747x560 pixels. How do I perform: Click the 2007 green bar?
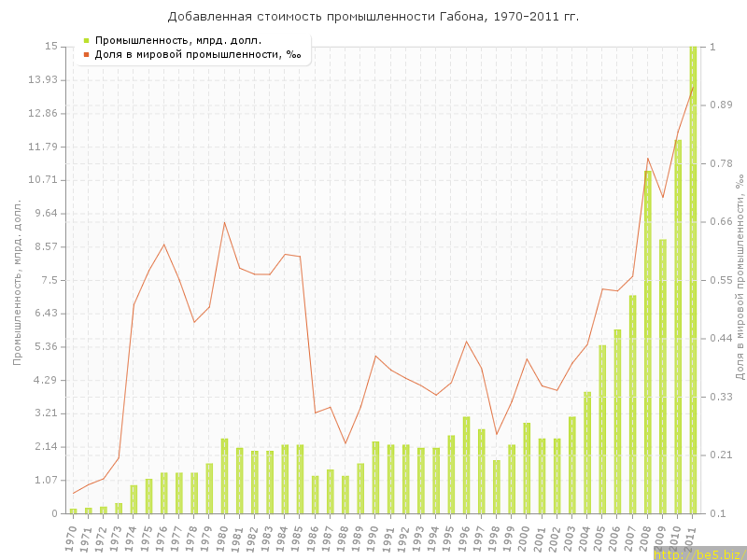tap(632, 404)
